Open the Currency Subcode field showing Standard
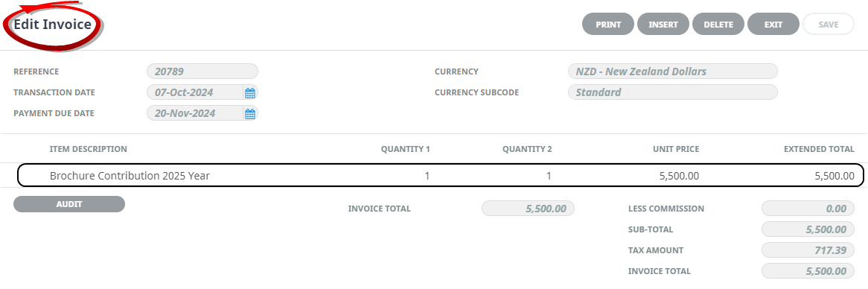Screen dimensions: 868x289 (x=673, y=92)
